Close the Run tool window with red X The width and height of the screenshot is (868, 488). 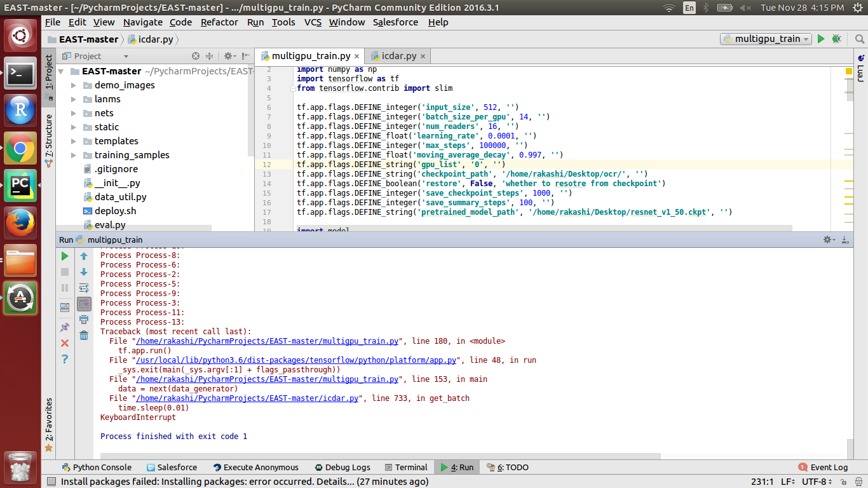(64, 342)
